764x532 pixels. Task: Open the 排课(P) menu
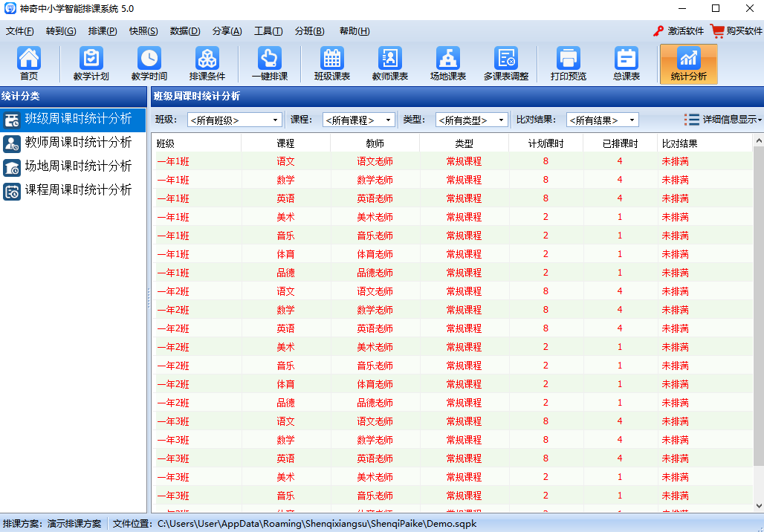[x=102, y=31]
